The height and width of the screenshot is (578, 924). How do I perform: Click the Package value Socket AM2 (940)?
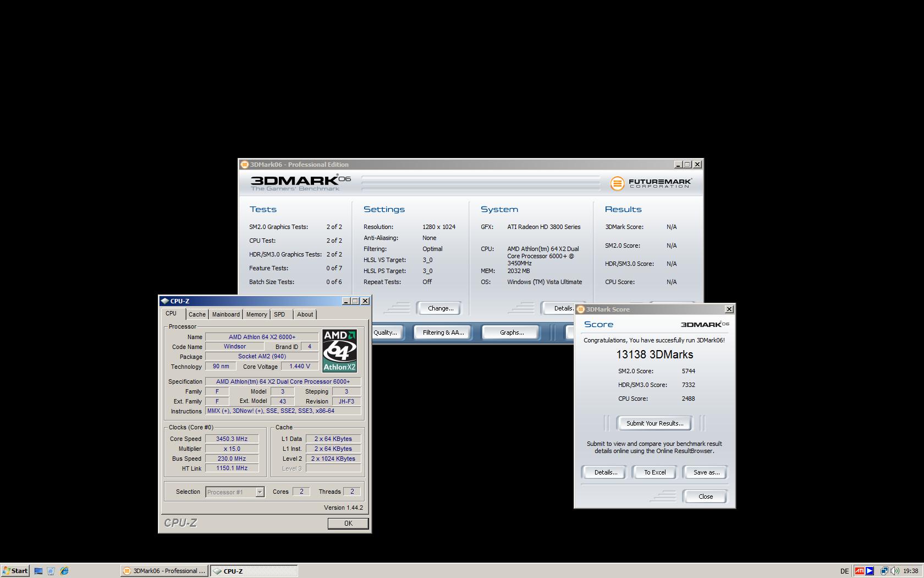pyautogui.click(x=262, y=357)
